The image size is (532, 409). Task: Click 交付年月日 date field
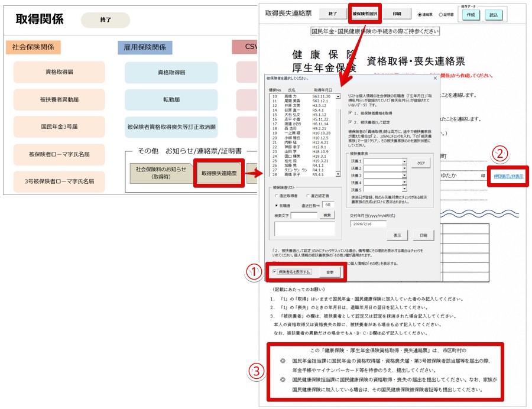368,224
